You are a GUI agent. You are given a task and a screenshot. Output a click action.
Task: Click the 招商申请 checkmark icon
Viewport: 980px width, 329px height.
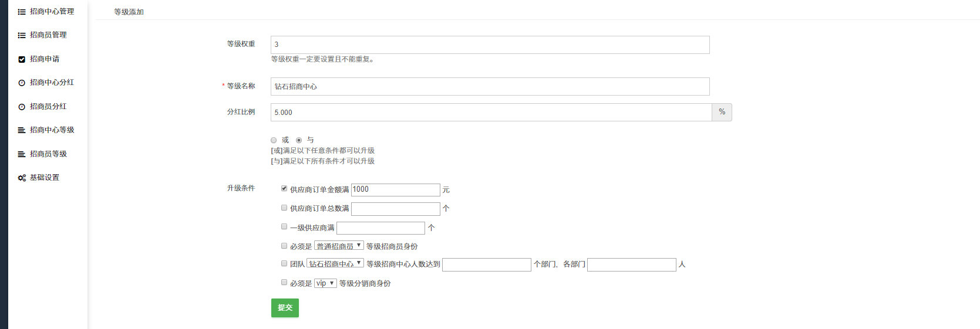click(22, 59)
